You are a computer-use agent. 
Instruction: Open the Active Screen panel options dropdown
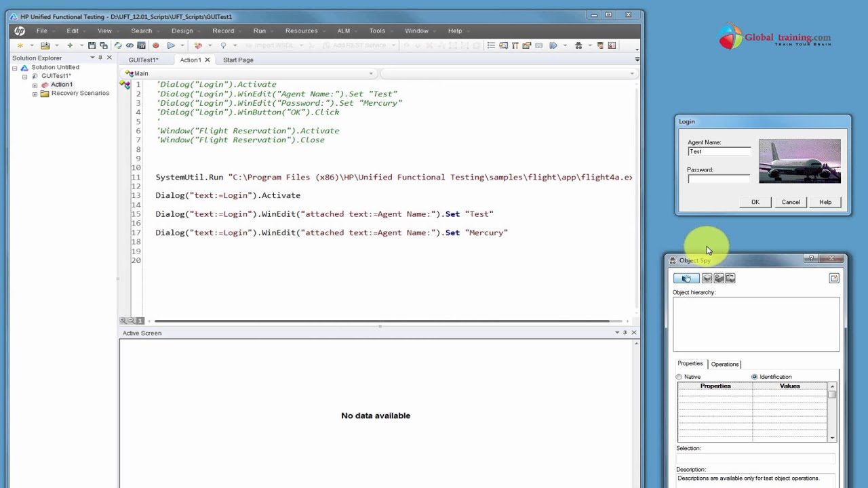pos(617,332)
